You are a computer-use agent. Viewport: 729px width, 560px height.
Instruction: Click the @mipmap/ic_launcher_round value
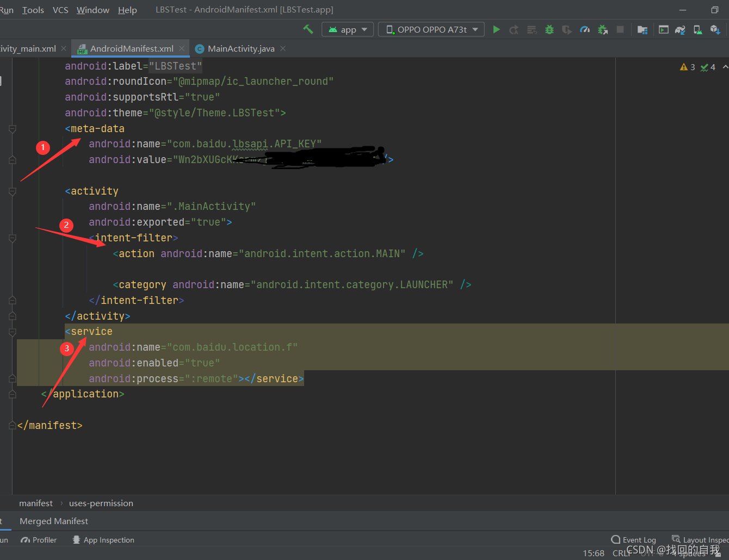pyautogui.click(x=253, y=82)
